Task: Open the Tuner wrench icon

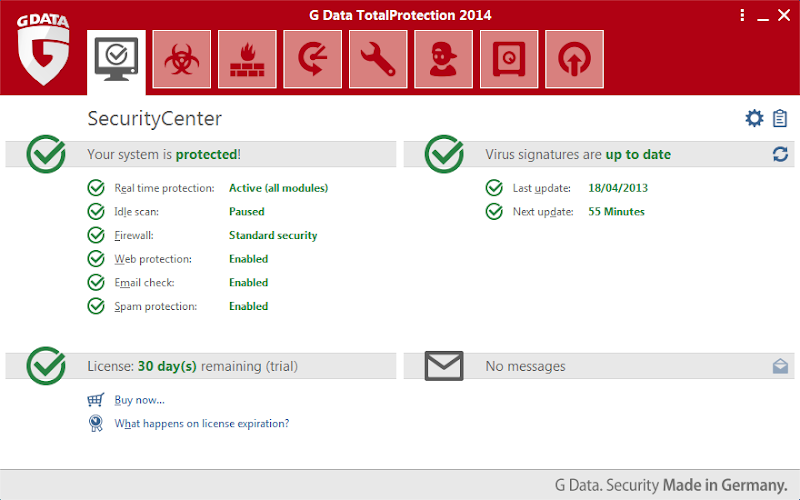Action: [x=378, y=59]
